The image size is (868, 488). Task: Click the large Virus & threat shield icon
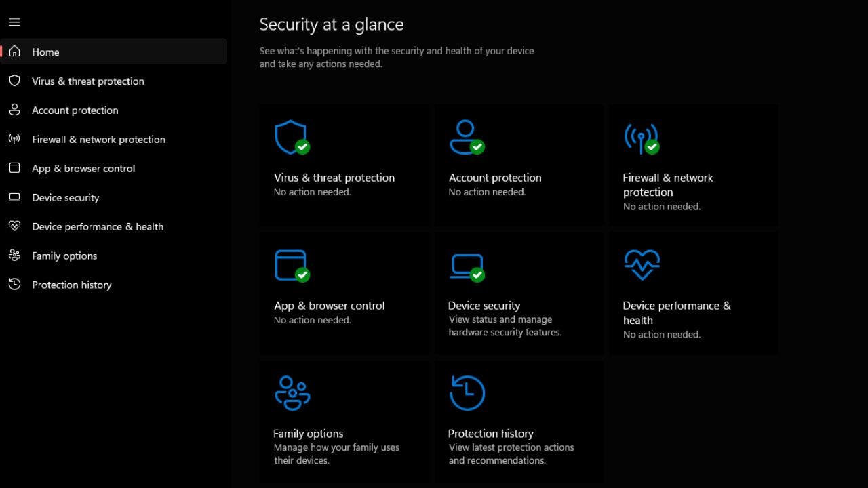292,138
